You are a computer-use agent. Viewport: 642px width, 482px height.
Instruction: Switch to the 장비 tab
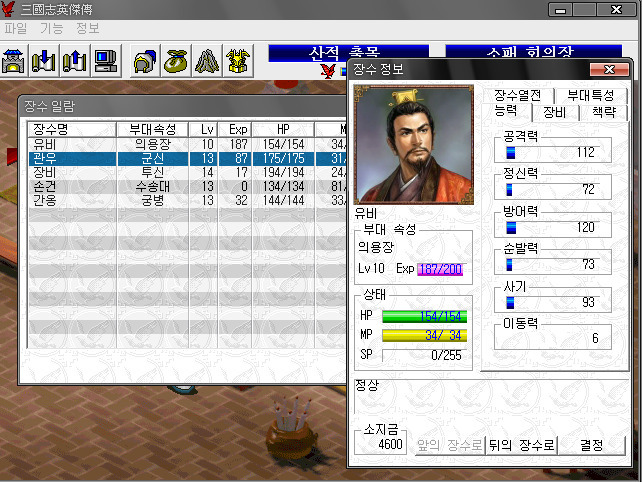click(555, 112)
